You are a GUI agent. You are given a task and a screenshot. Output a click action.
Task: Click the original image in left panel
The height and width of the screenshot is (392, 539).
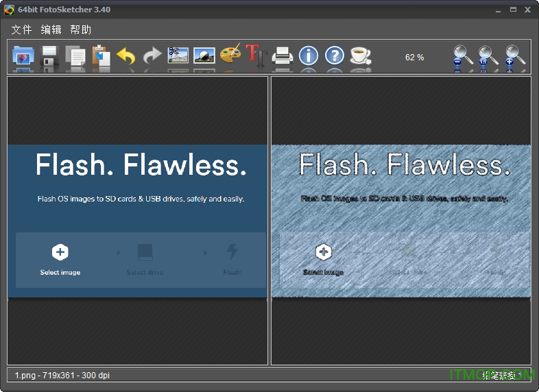pyautogui.click(x=137, y=221)
